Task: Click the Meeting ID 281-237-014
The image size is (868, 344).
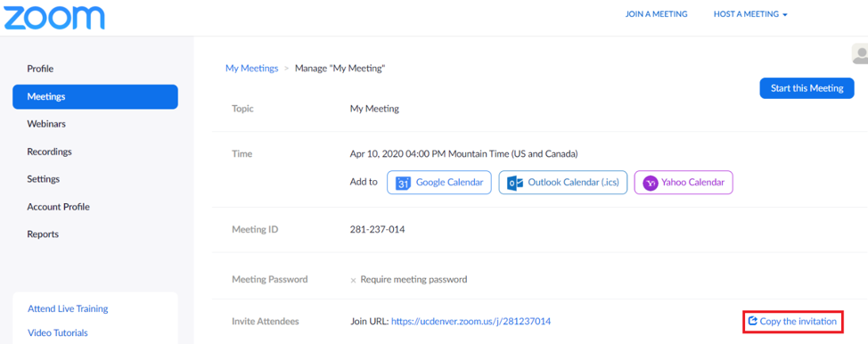Action: click(378, 229)
